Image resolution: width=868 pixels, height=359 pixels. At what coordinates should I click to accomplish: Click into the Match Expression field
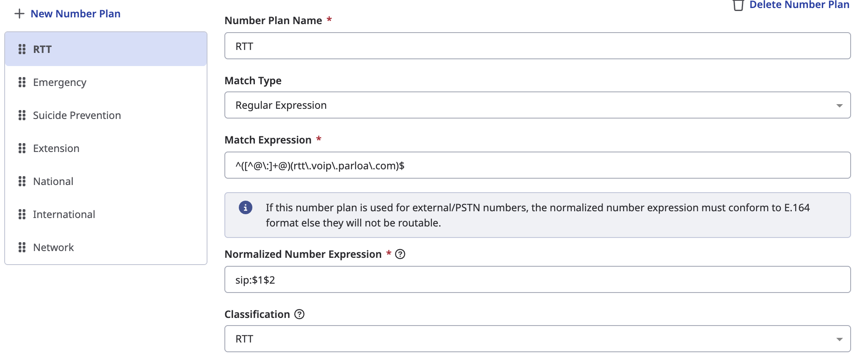pyautogui.click(x=537, y=165)
